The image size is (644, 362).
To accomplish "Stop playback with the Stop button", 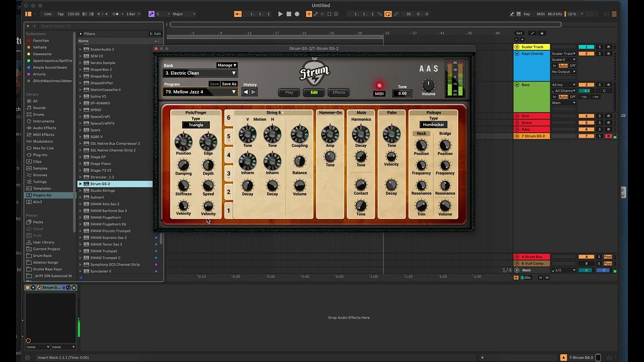I will [x=289, y=14].
